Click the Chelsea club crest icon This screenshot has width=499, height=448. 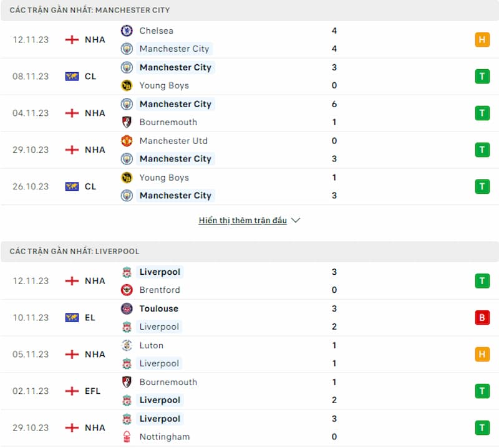point(127,31)
